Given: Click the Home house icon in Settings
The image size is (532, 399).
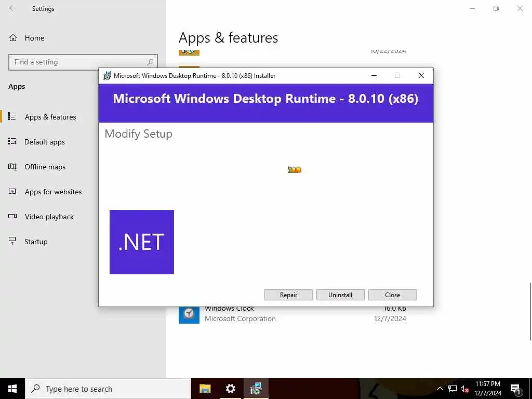Looking at the screenshot, I should pyautogui.click(x=13, y=37).
